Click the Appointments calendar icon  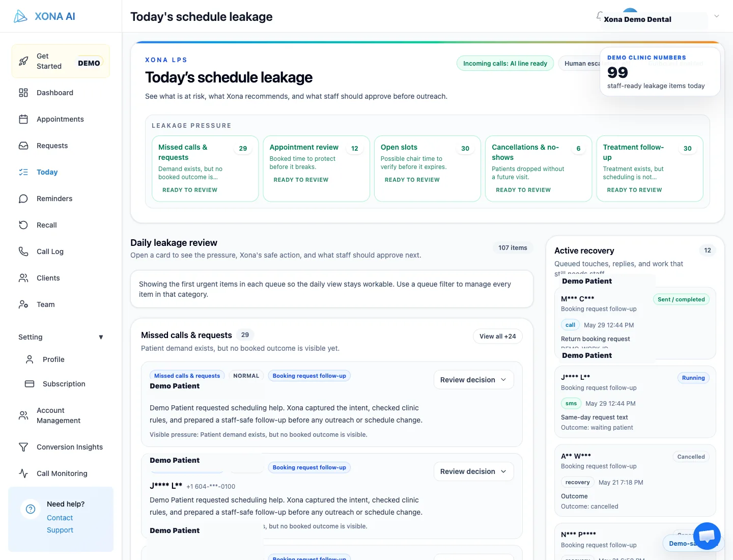(23, 119)
